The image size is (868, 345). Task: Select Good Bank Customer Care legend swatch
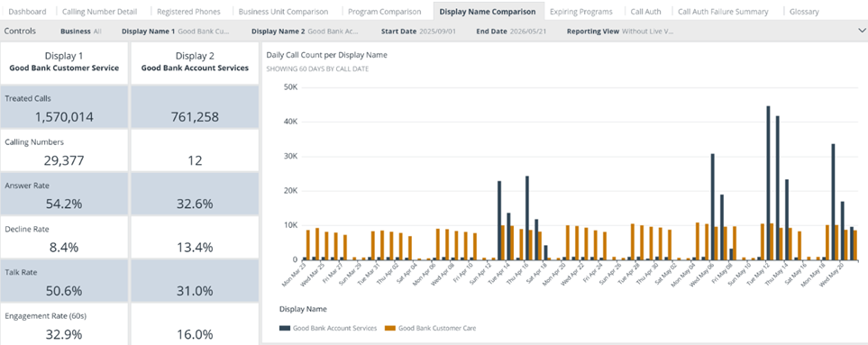point(389,328)
